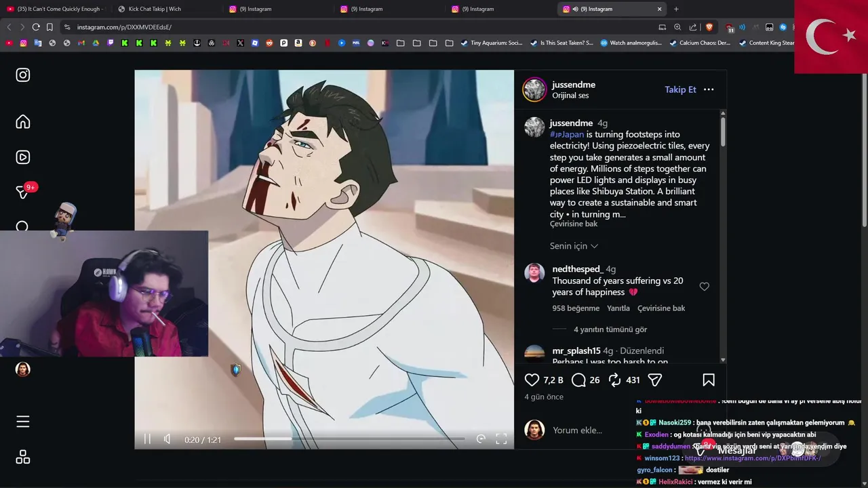The width and height of the screenshot is (868, 488).
Task: Click the #Japan hashtag in caption
Action: click(x=567, y=134)
